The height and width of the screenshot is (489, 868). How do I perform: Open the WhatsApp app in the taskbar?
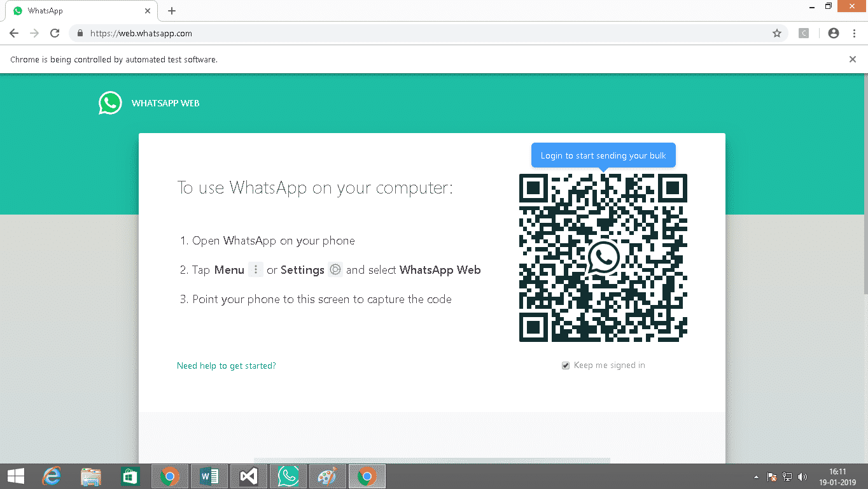pos(288,476)
